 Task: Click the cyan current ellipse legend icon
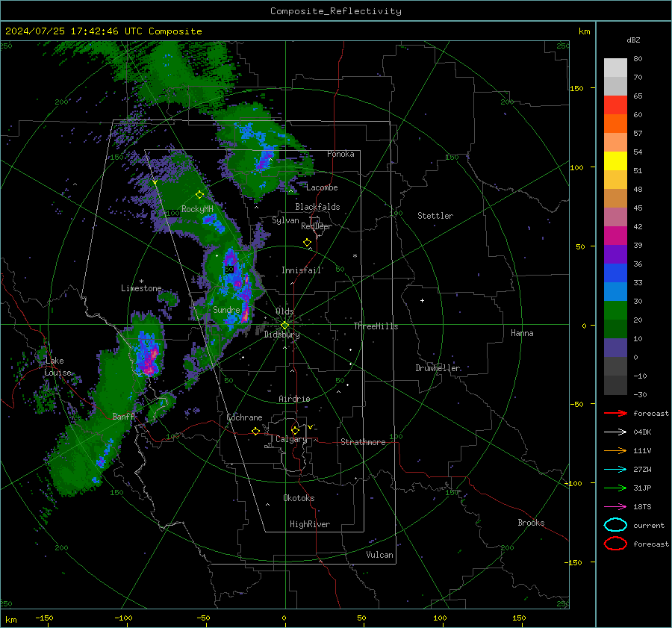tap(615, 525)
